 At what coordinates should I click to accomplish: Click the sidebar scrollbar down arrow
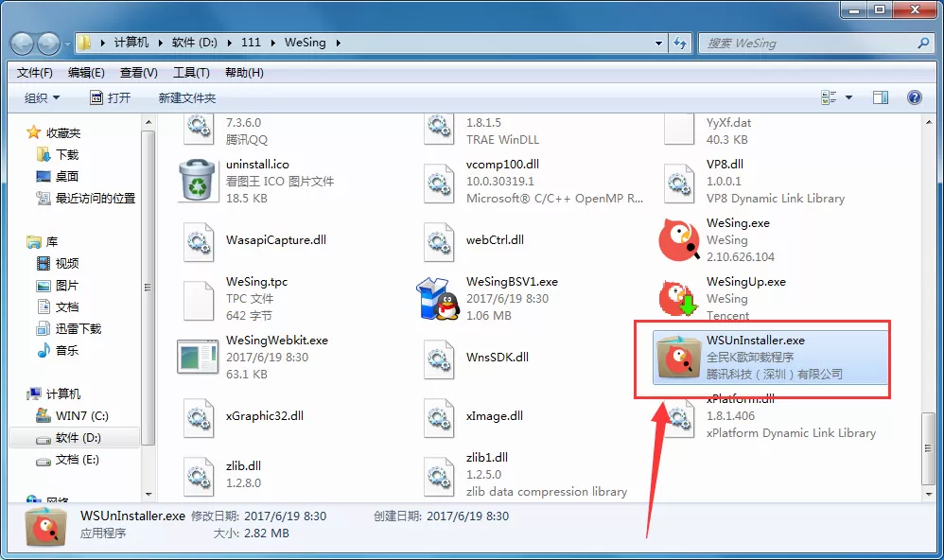[149, 495]
